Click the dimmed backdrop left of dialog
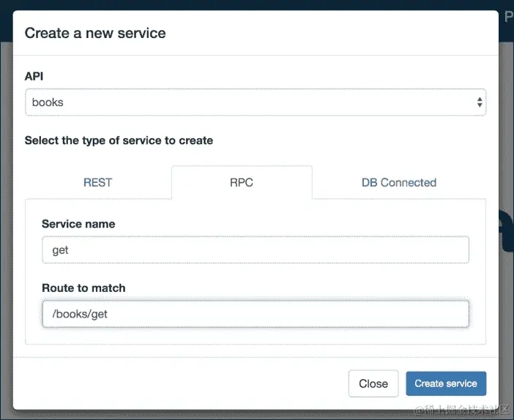514x420 pixels. click(6, 220)
